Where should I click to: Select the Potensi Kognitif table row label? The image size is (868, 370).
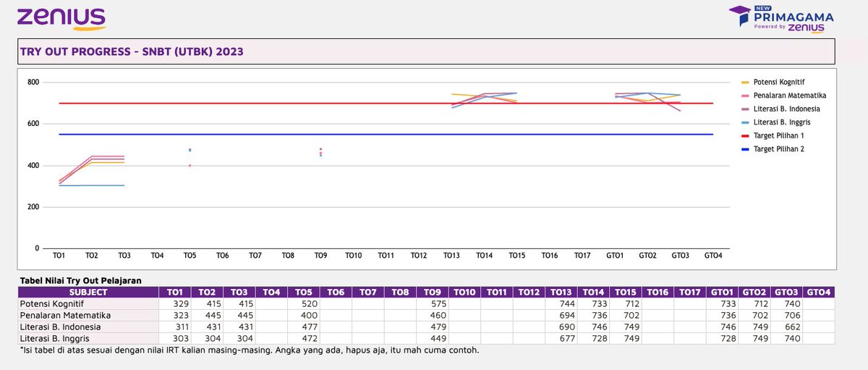coord(53,304)
